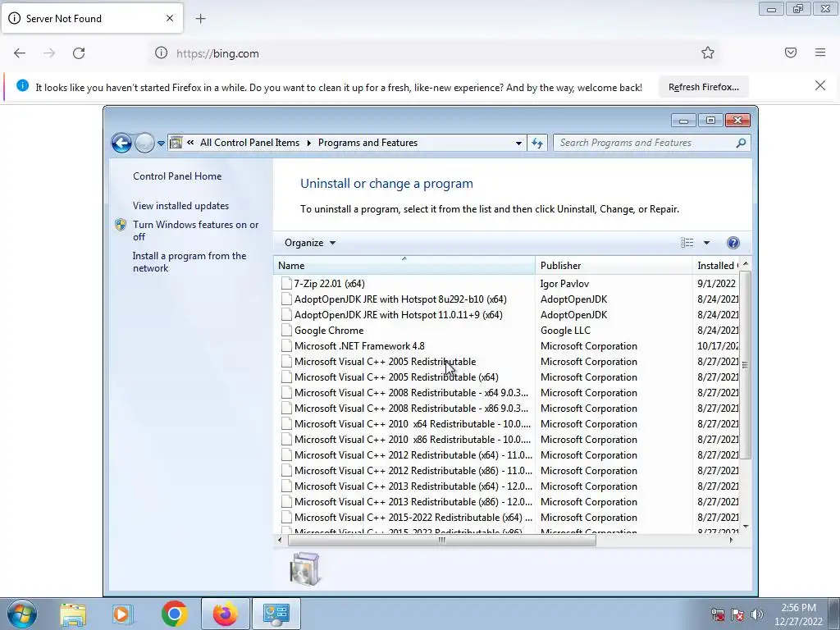Click the Google Chrome row icon
840x630 pixels.
pos(286,330)
